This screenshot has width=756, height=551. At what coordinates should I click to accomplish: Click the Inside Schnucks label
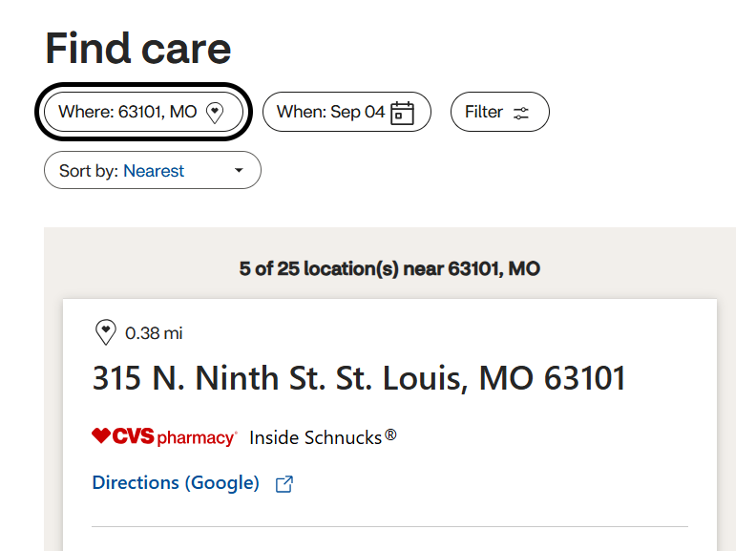tap(316, 437)
